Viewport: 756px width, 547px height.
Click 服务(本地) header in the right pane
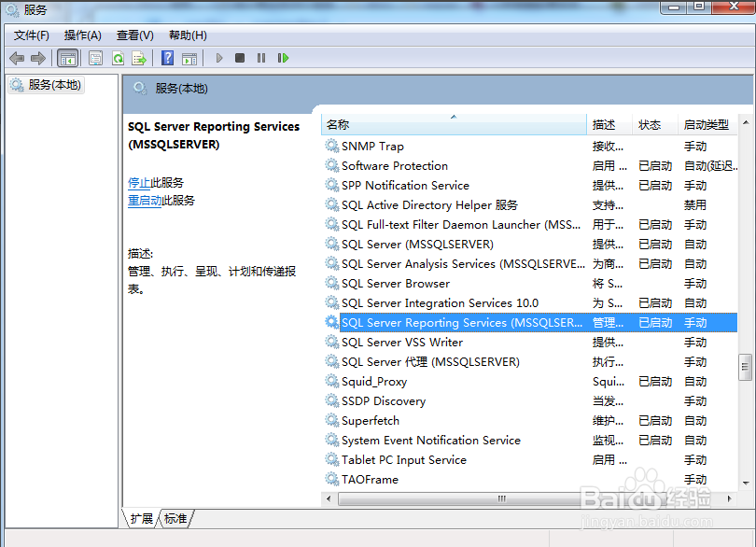[x=181, y=89]
